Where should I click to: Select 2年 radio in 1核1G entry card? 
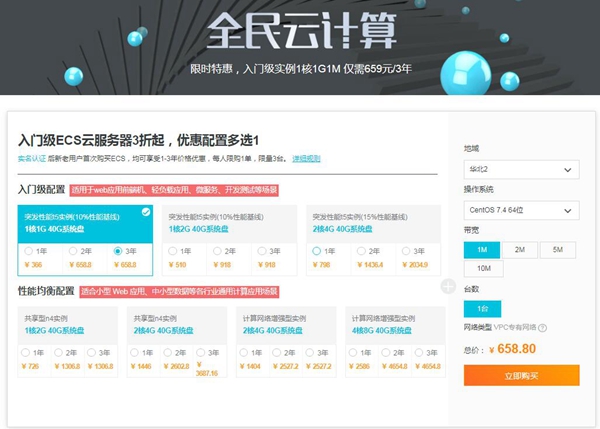[x=73, y=251]
